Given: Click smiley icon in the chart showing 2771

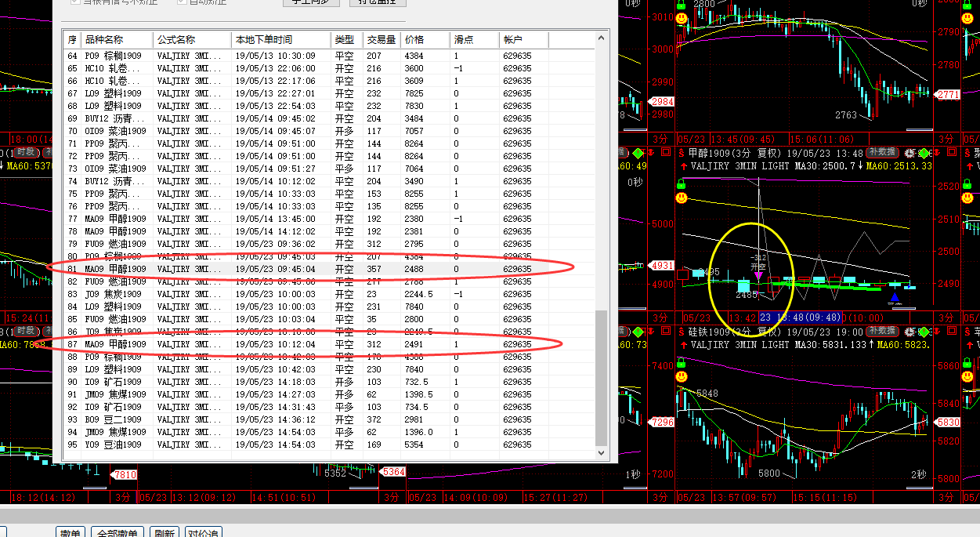Looking at the screenshot, I should pos(682,18).
